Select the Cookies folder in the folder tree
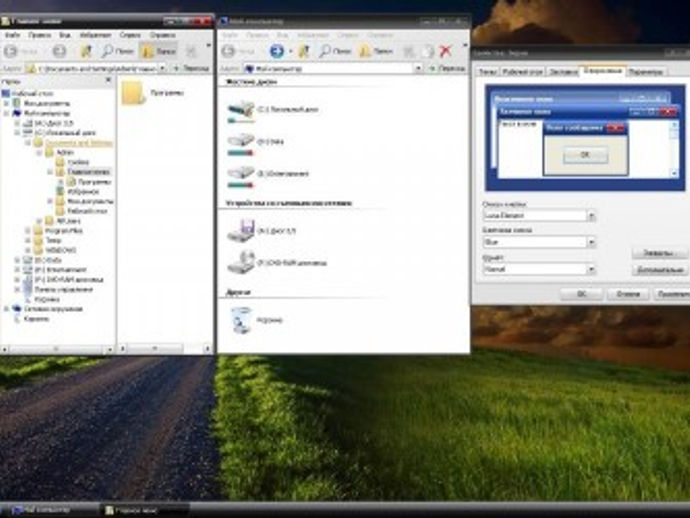This screenshot has width=690, height=518. pos(78,162)
